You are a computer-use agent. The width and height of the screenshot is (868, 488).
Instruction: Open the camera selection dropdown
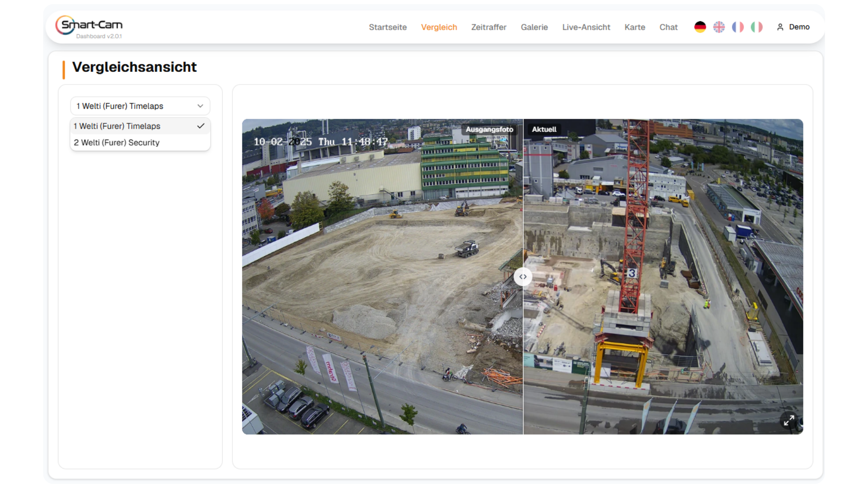click(x=140, y=106)
